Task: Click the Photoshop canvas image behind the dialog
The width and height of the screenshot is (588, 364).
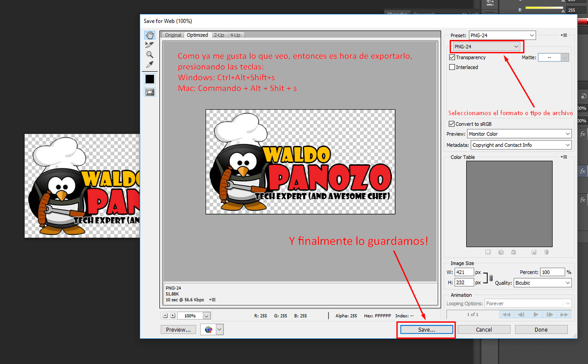Action: (x=82, y=185)
